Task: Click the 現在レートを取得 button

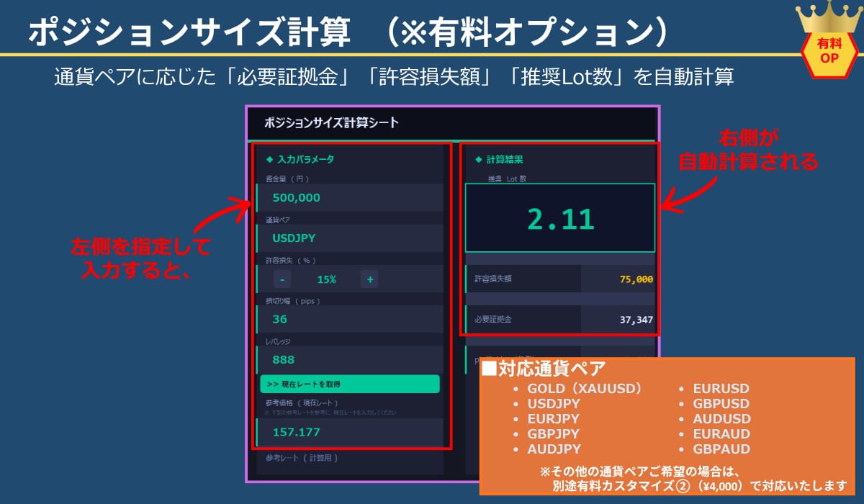Action: coord(350,384)
